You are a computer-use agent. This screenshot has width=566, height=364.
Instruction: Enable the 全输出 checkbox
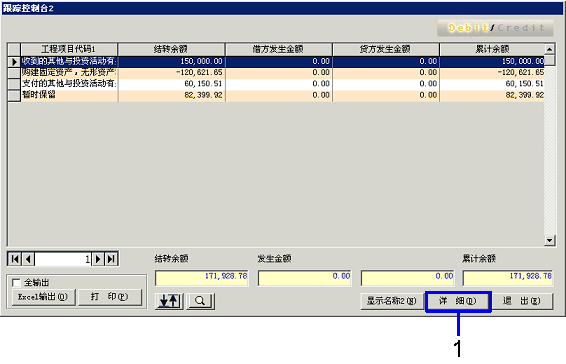click(x=16, y=282)
